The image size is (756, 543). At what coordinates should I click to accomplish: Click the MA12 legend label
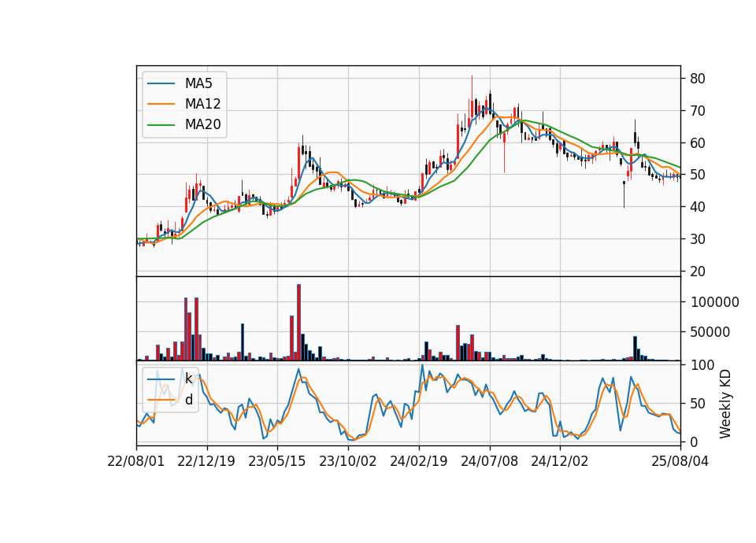point(202,104)
